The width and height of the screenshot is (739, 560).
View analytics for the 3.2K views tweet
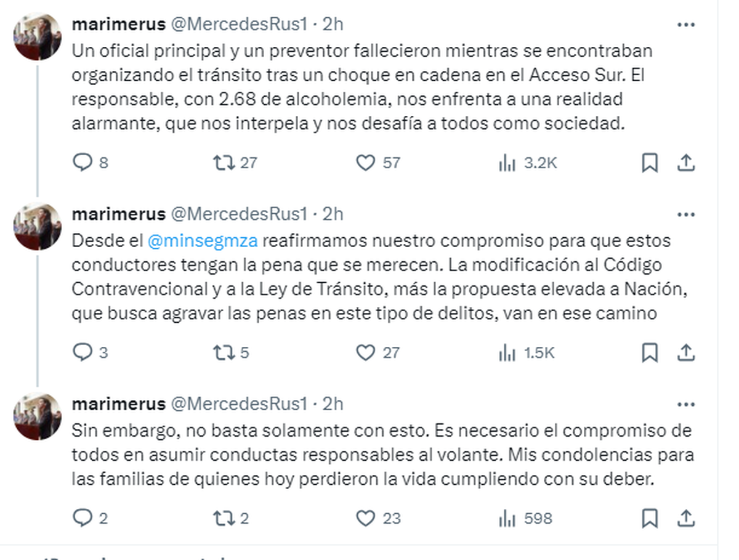(507, 163)
